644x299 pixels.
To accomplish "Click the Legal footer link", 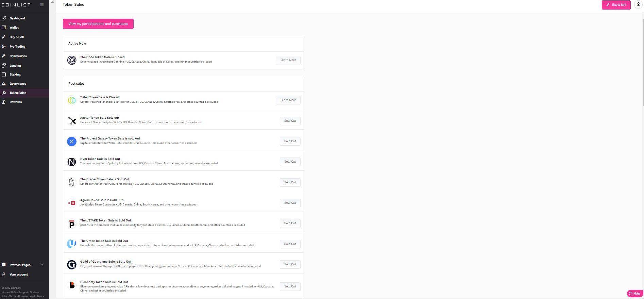I will [x=32, y=297].
